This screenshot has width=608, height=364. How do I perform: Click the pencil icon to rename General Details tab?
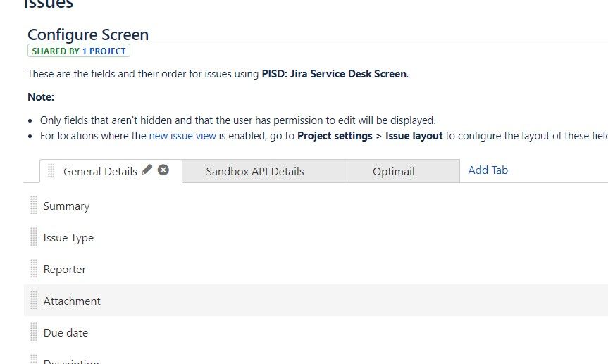(x=147, y=170)
